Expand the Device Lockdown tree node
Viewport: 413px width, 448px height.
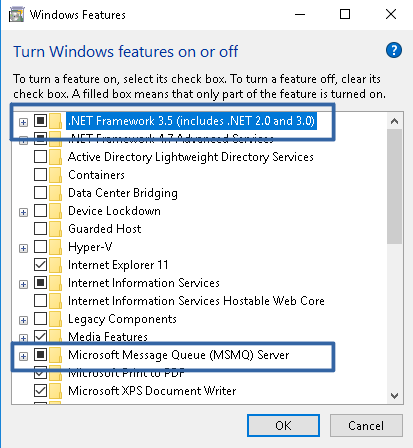point(23,212)
